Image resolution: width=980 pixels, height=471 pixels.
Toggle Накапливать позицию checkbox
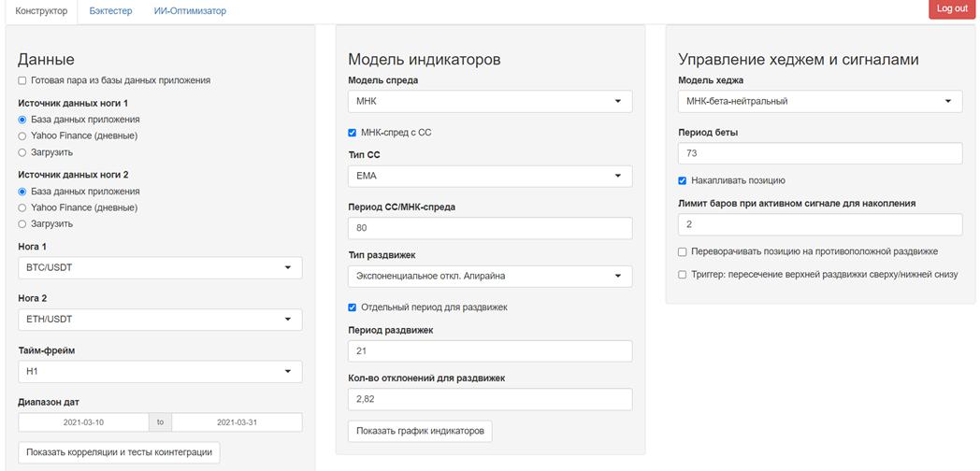coord(683,180)
